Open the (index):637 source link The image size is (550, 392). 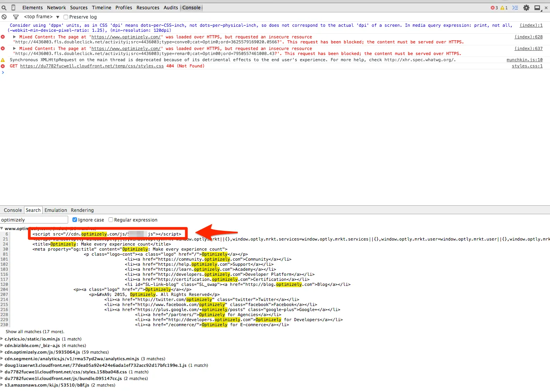(528, 48)
